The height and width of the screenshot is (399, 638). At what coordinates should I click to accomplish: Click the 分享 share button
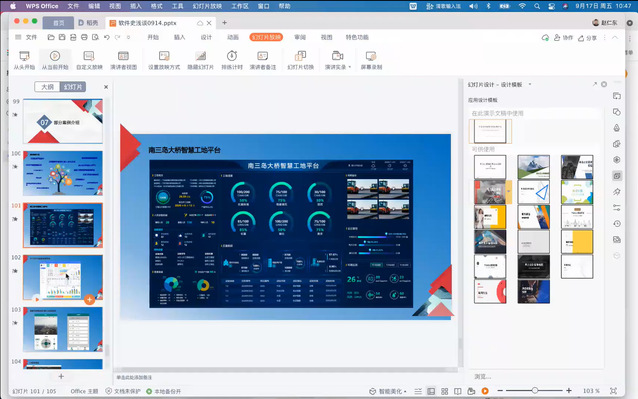(x=588, y=38)
